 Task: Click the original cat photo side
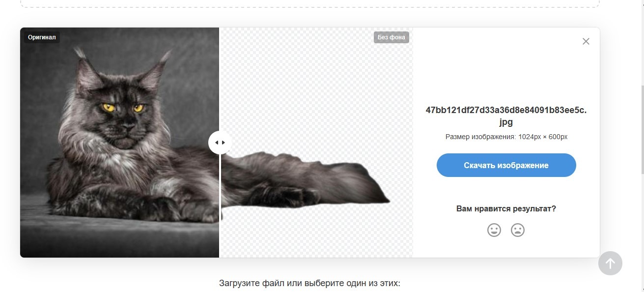point(119,143)
